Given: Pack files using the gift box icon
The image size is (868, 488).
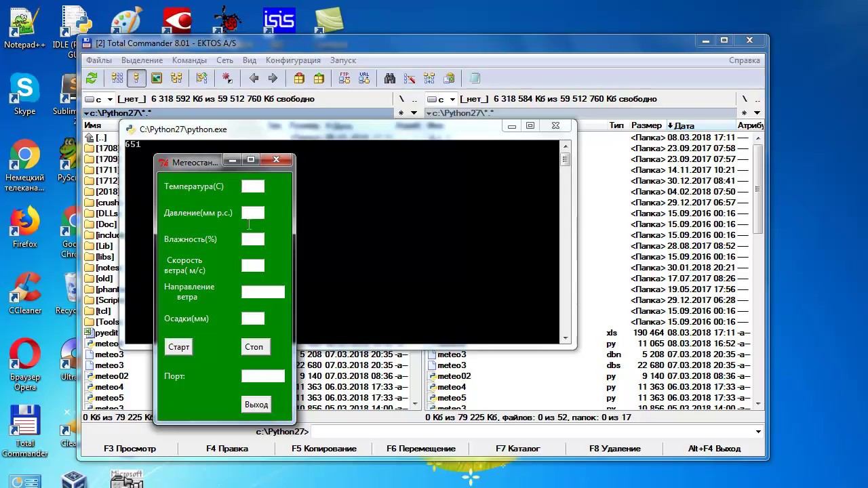Looking at the screenshot, I should click(299, 79).
